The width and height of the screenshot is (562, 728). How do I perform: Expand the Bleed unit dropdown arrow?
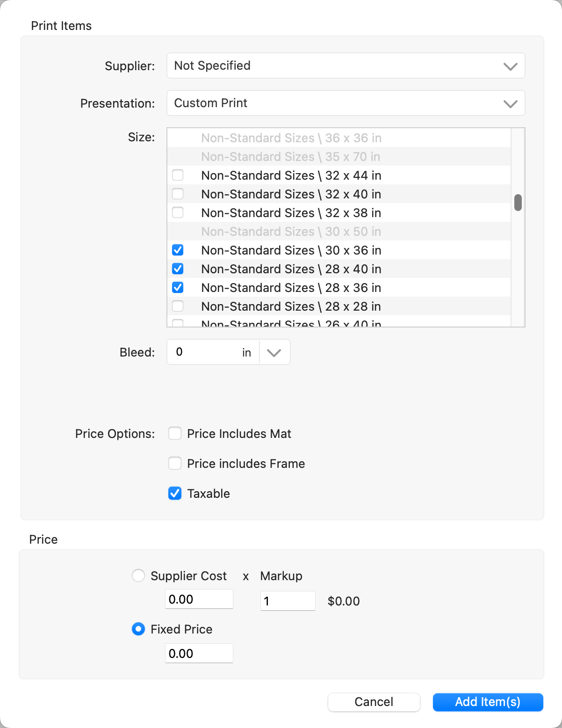point(274,352)
